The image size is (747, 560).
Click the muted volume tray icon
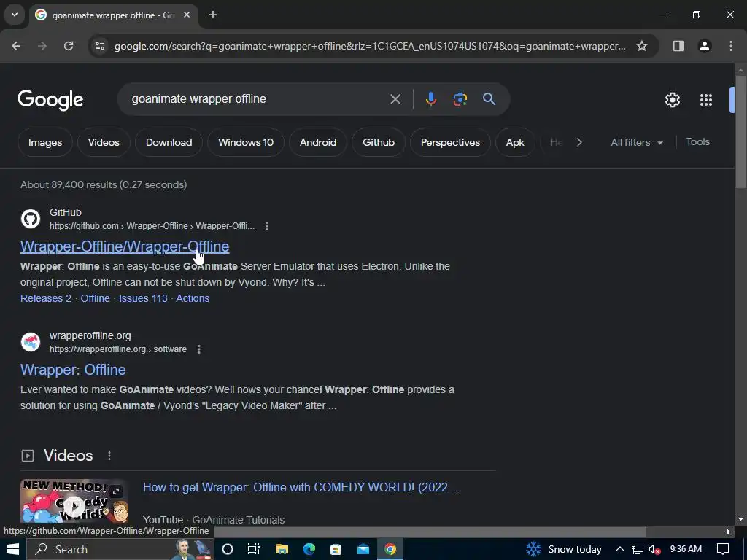tap(655, 549)
